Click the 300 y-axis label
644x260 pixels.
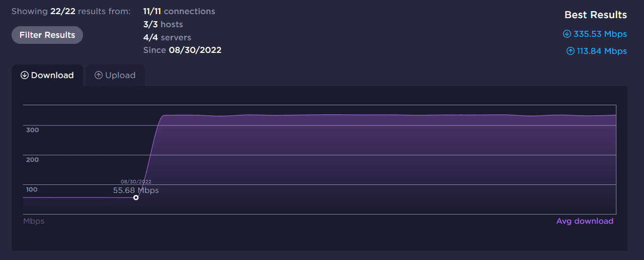click(x=32, y=130)
